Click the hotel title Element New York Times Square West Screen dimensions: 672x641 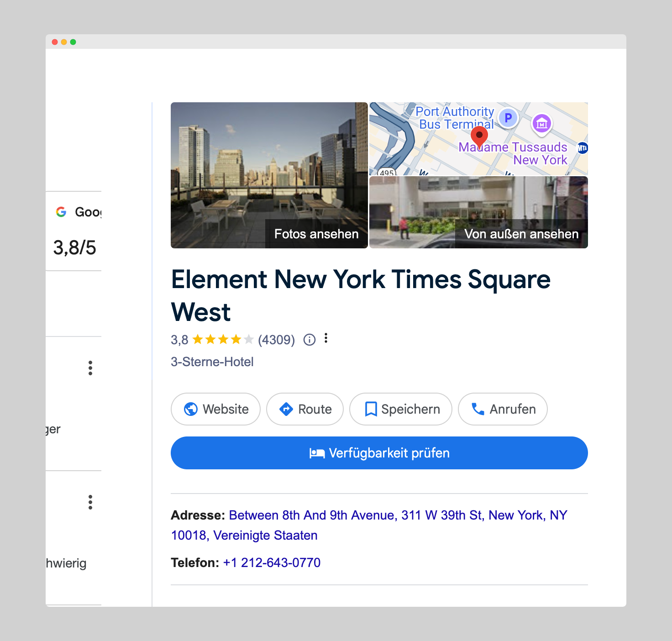[x=361, y=295]
